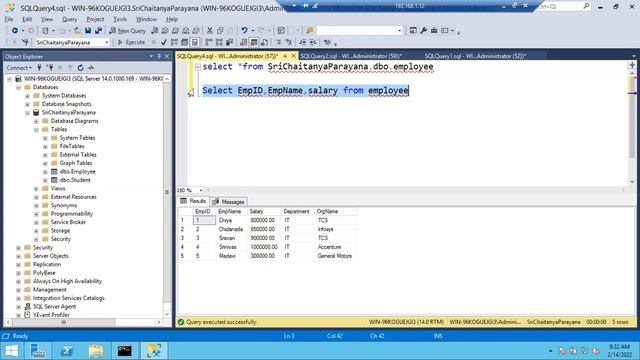Open Activity Monitor icon in Object Explorer
This screenshot has width=640, height=360.
click(91, 68)
